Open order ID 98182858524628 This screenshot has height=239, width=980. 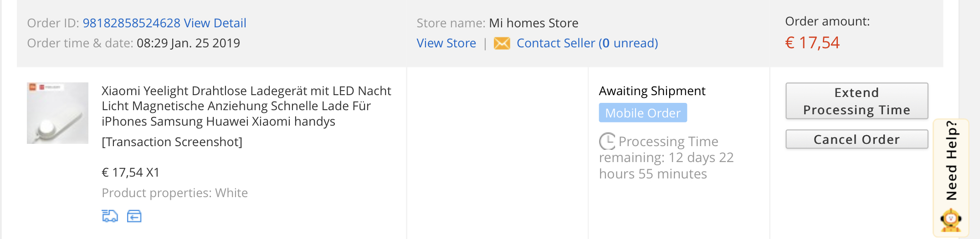tap(132, 23)
